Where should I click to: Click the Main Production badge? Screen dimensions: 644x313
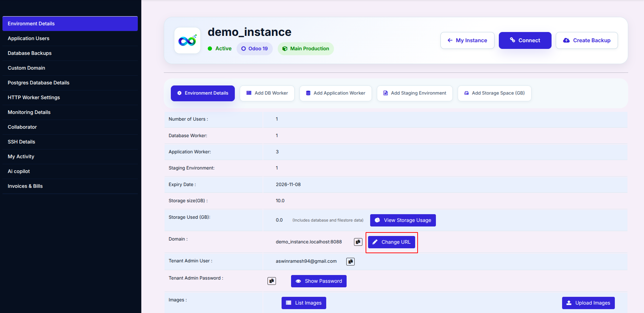point(306,49)
